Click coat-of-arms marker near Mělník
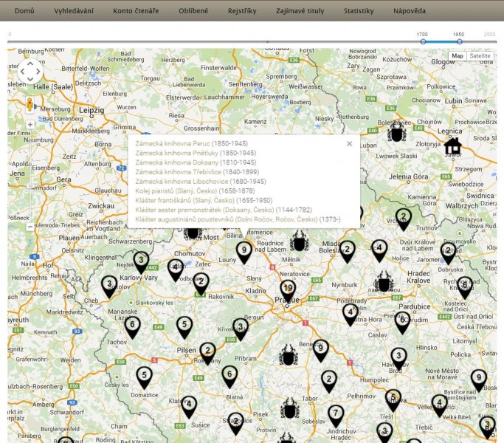504x443 pixels. coord(300,241)
